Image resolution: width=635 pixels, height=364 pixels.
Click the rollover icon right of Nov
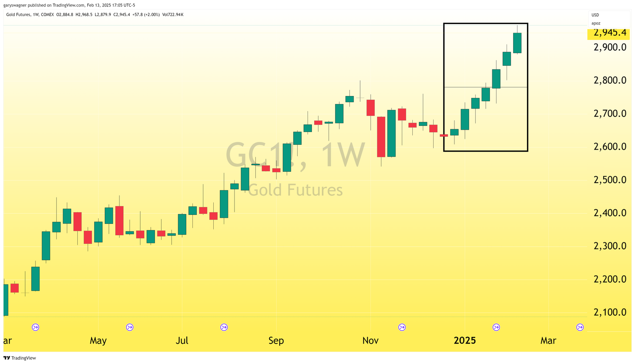[x=402, y=327]
